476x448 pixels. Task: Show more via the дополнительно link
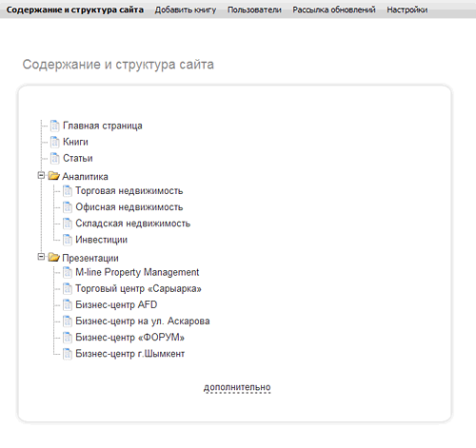pyautogui.click(x=237, y=387)
